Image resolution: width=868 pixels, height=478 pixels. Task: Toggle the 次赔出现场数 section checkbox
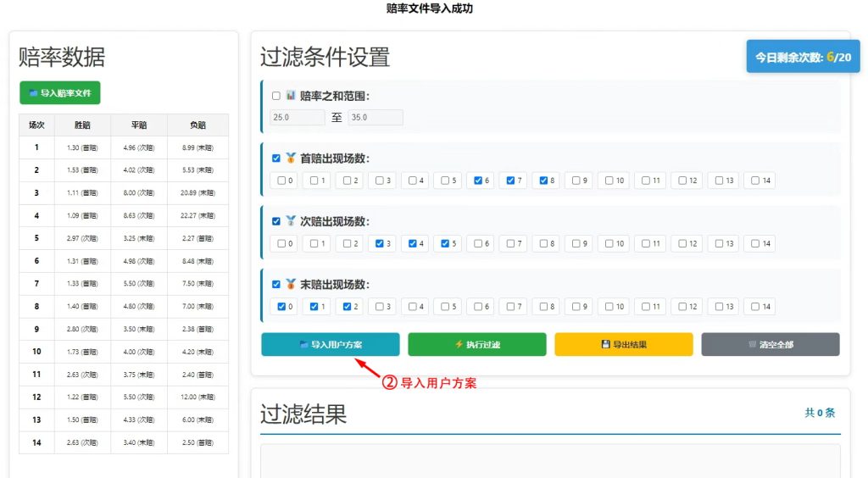[276, 221]
